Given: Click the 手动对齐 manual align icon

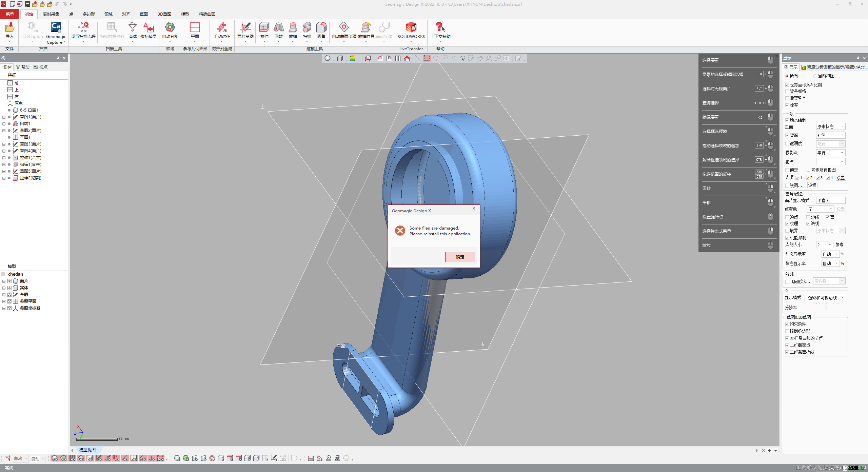Looking at the screenshot, I should 221,28.
